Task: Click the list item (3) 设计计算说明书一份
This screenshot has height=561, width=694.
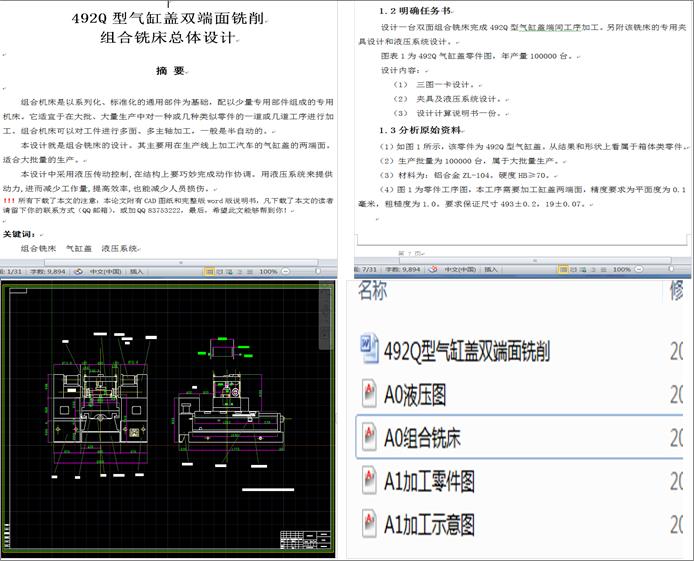Action: point(449,113)
